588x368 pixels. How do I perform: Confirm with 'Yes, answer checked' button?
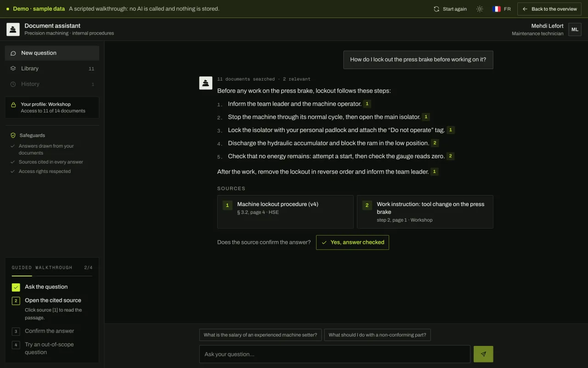click(x=352, y=242)
